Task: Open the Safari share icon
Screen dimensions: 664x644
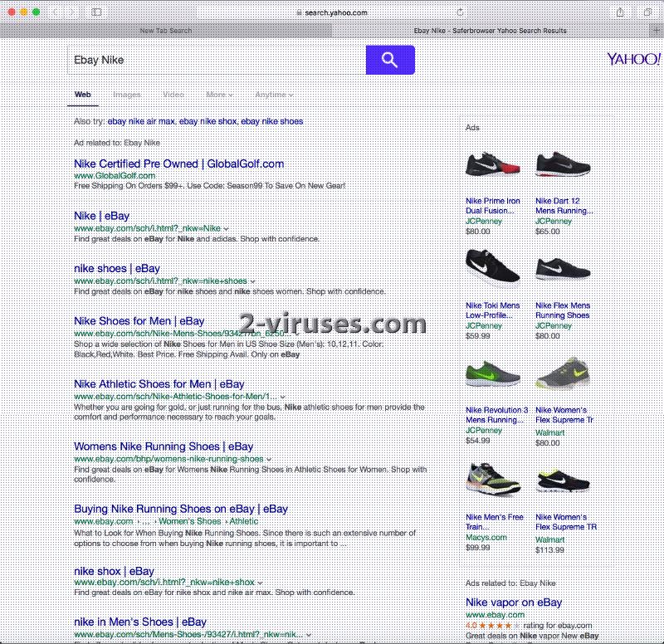Action: [620, 12]
